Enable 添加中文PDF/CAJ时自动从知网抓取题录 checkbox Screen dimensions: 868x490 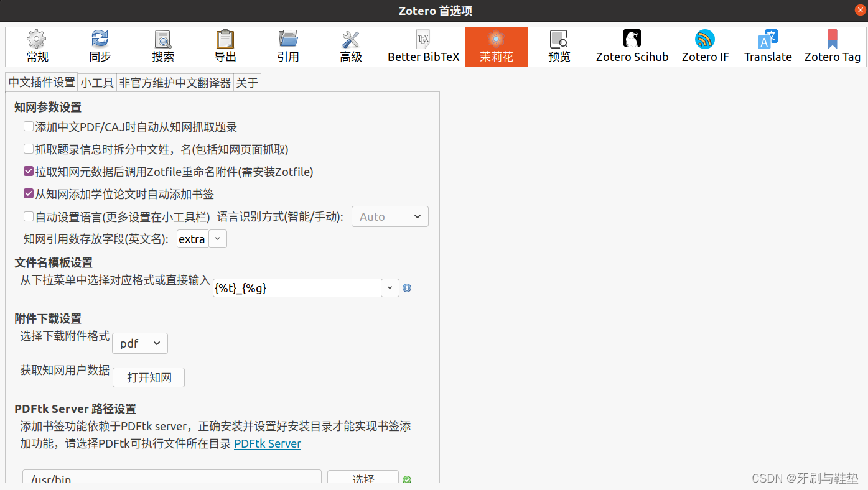pyautogui.click(x=29, y=127)
